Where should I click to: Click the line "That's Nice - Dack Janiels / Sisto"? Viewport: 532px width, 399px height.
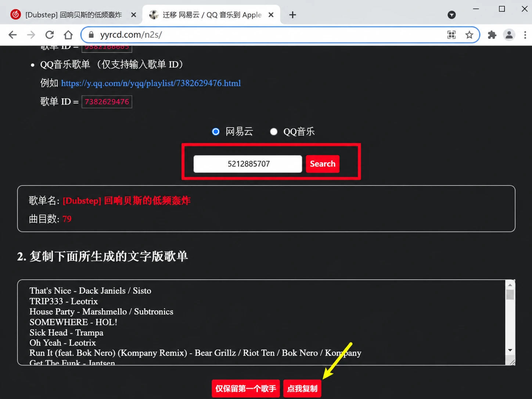(x=90, y=291)
